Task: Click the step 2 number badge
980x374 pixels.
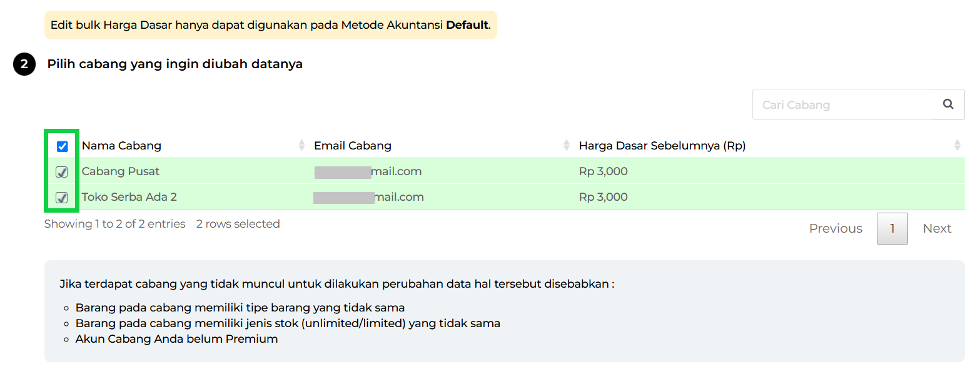Action: point(24,64)
